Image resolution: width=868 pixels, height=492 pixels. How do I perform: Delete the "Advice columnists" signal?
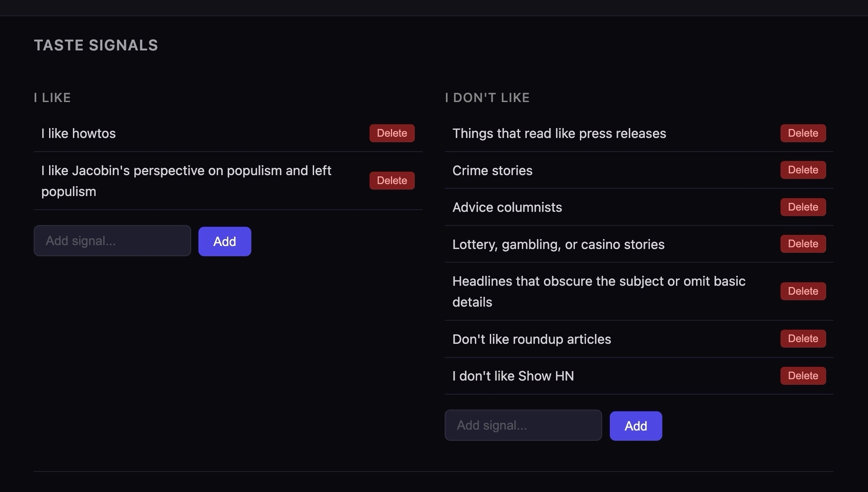click(802, 207)
